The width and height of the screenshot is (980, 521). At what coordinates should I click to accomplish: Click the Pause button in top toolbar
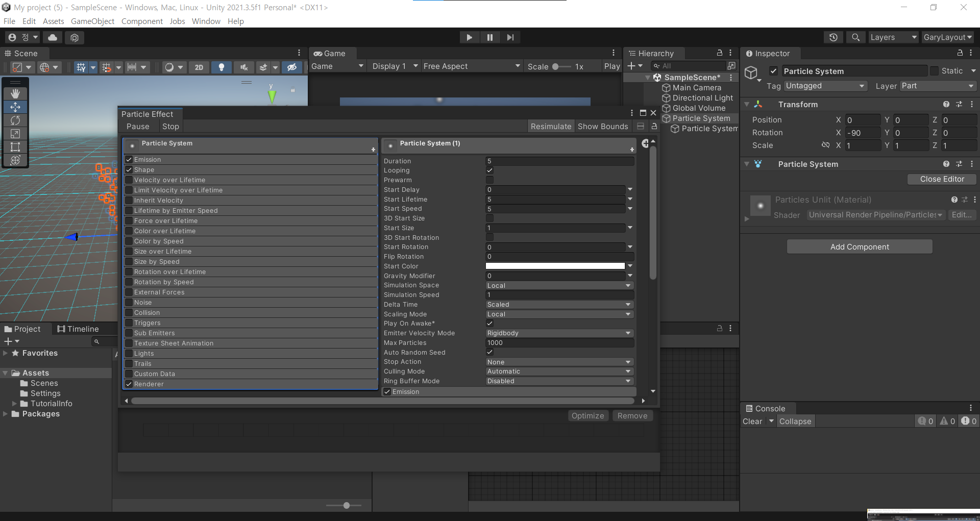click(x=490, y=37)
